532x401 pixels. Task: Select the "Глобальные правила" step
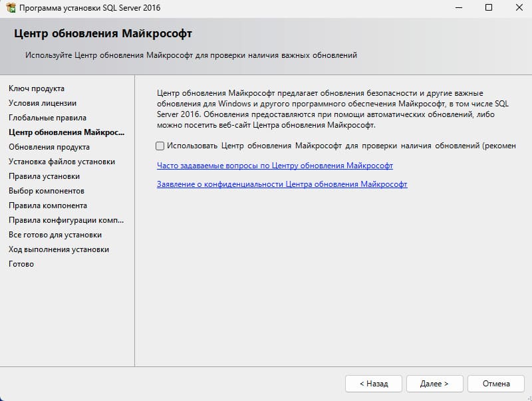47,118
